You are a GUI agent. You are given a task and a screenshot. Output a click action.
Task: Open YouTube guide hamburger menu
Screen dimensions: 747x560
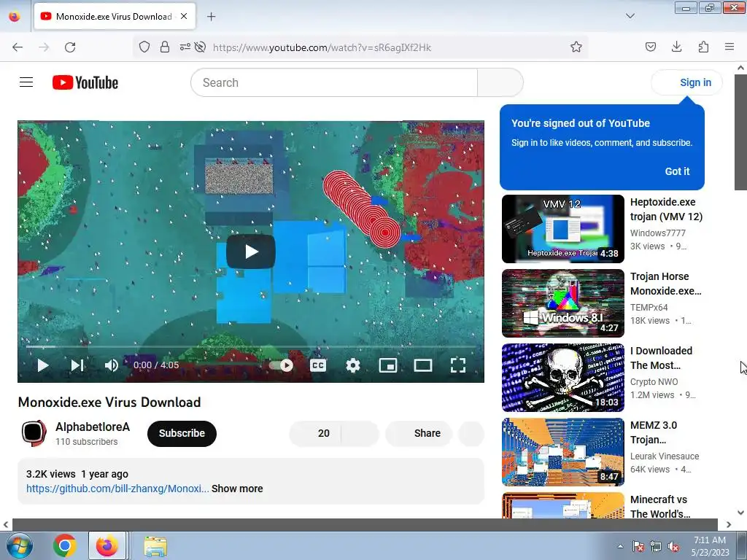(x=26, y=82)
